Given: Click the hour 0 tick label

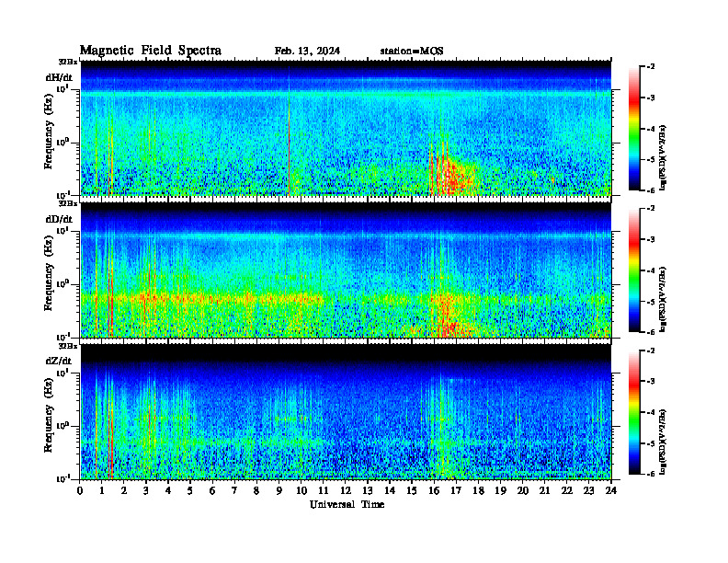Looking at the screenshot, I should (80, 490).
